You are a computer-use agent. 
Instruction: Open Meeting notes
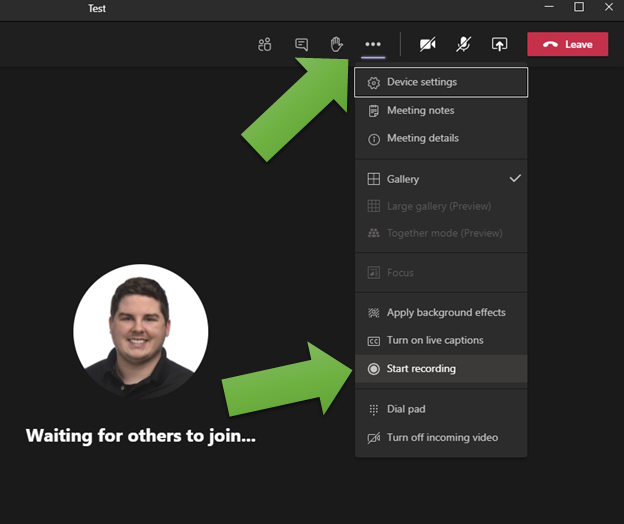pos(441,111)
